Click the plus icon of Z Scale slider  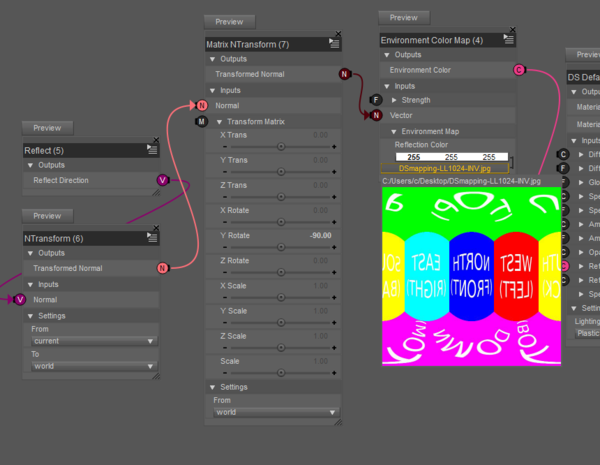[334, 348]
